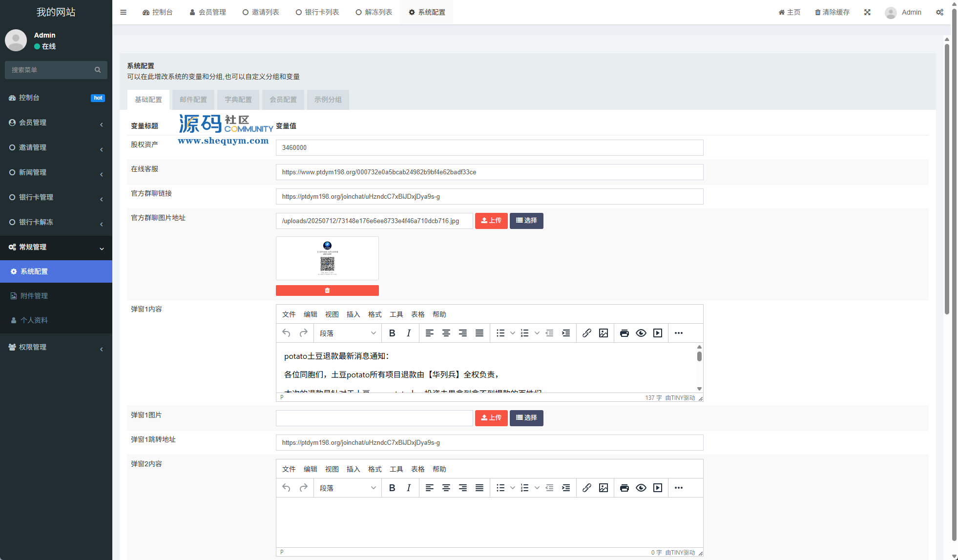Click the 股权资产 value input field

click(489, 147)
